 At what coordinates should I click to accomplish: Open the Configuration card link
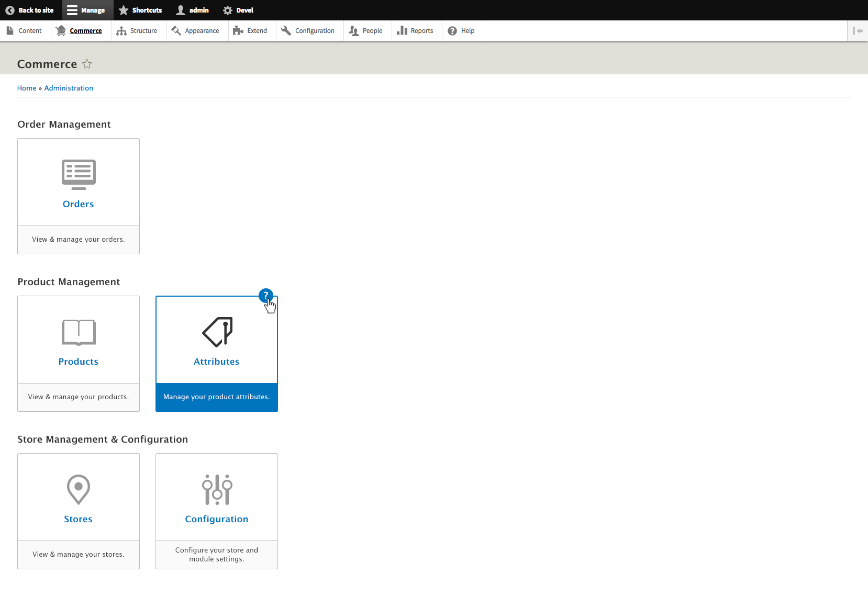[x=217, y=519]
